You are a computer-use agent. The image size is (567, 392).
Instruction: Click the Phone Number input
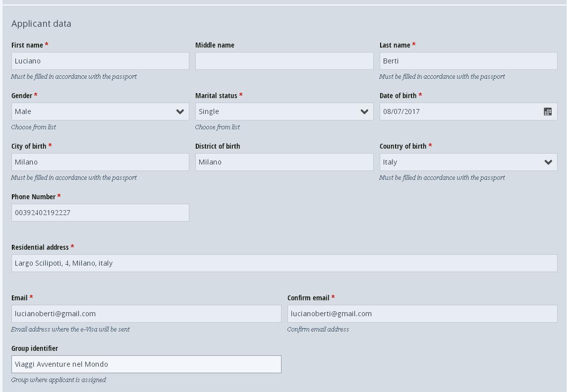tap(100, 213)
